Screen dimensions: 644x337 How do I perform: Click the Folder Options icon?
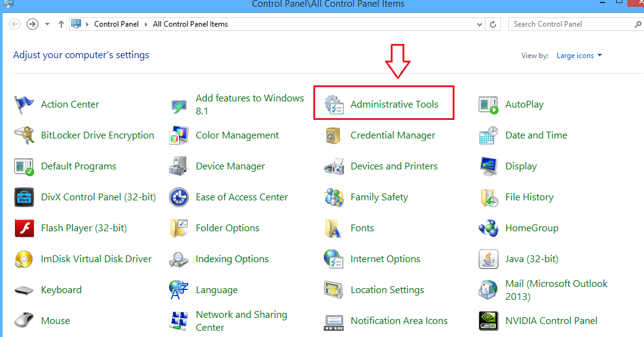coord(179,228)
